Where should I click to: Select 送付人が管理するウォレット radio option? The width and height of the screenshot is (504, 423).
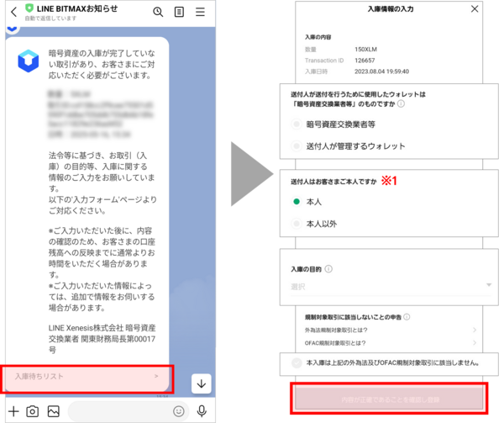(x=297, y=146)
